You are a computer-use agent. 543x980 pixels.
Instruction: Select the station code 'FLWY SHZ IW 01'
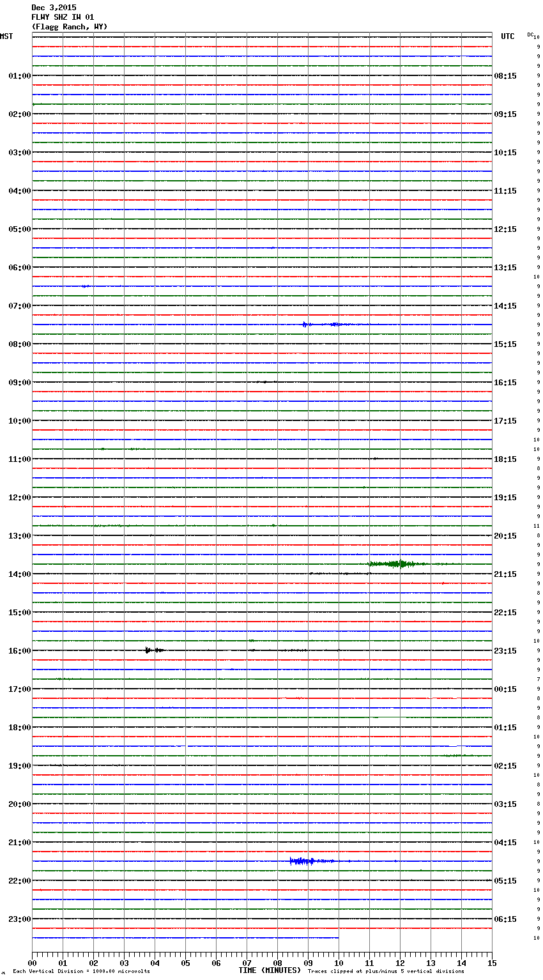click(63, 17)
